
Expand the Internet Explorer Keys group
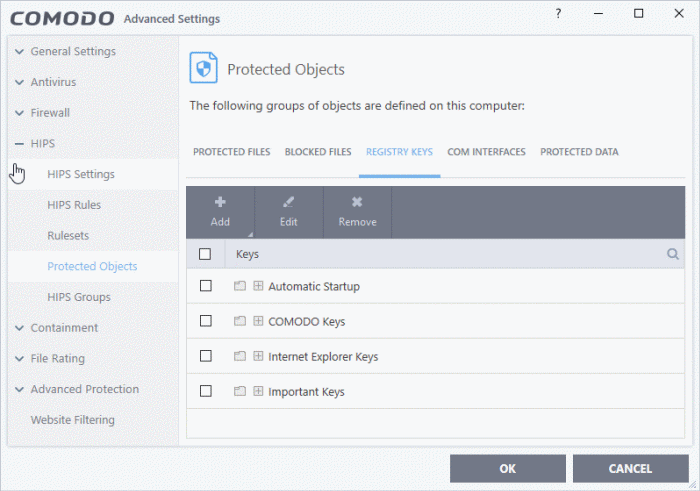[258, 356]
